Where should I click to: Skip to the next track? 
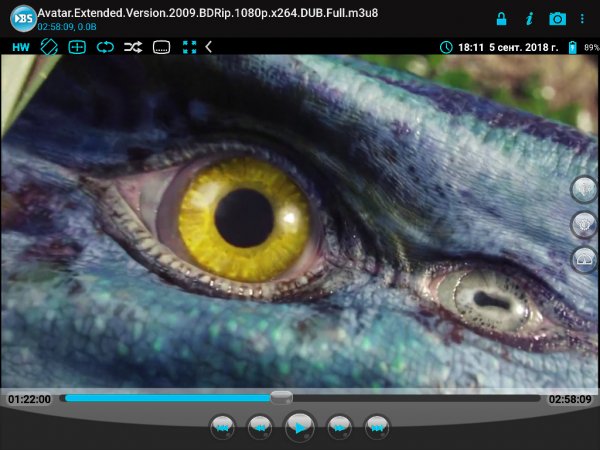[x=377, y=428]
